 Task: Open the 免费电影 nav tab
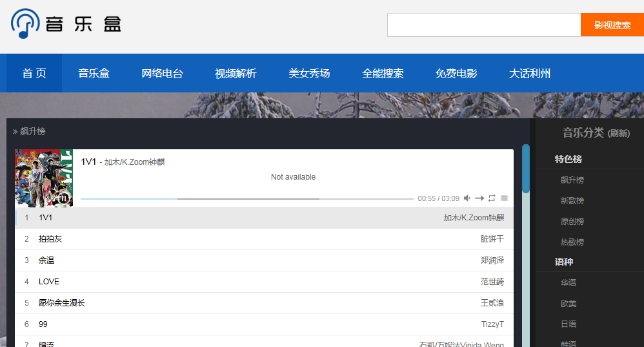(x=456, y=73)
